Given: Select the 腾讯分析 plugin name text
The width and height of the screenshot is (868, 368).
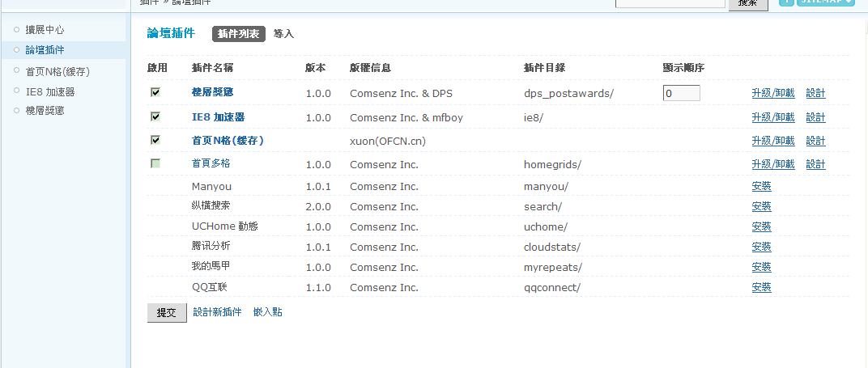Looking at the screenshot, I should pyautogui.click(x=211, y=246).
